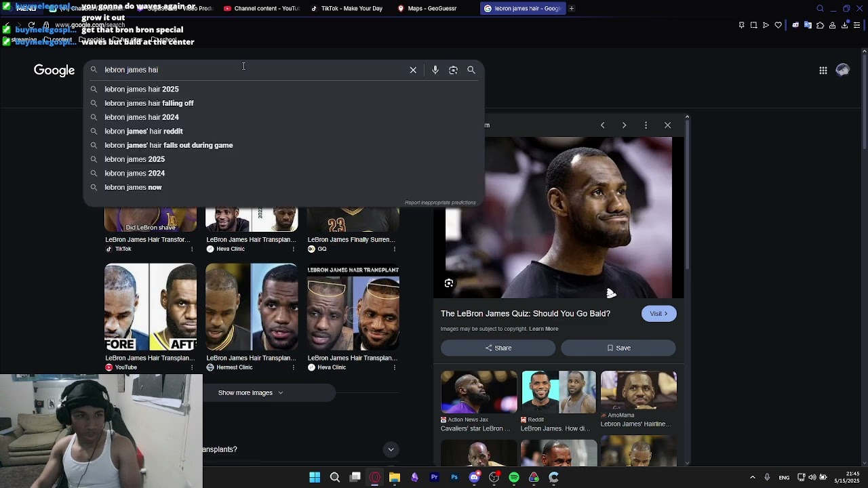Open volume control in system tray

coord(812,477)
